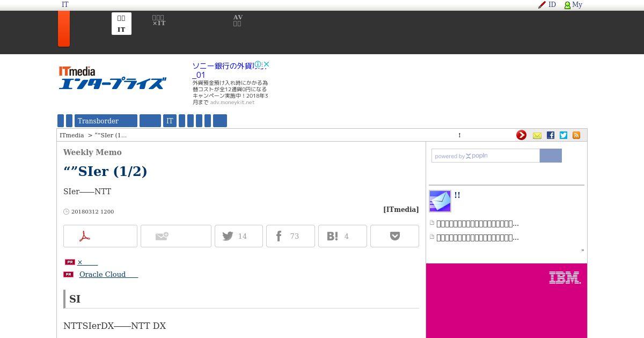This screenshot has width=644, height=338.
Task: Select the AV header tab
Action: 238,20
